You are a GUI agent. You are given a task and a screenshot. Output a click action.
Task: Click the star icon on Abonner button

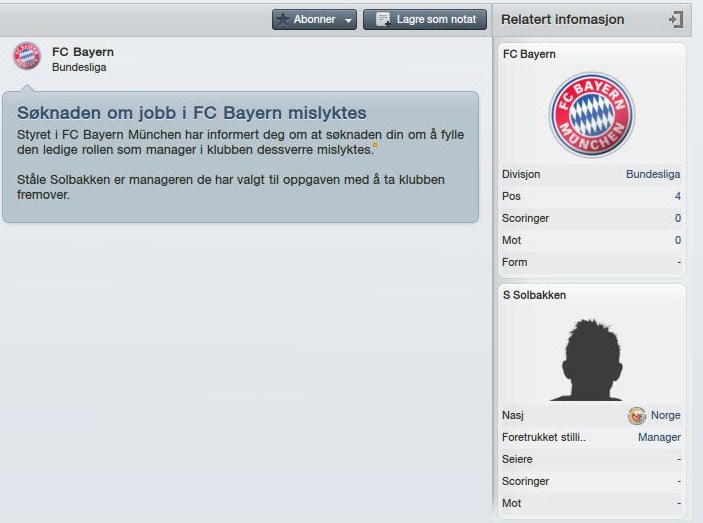click(283, 19)
